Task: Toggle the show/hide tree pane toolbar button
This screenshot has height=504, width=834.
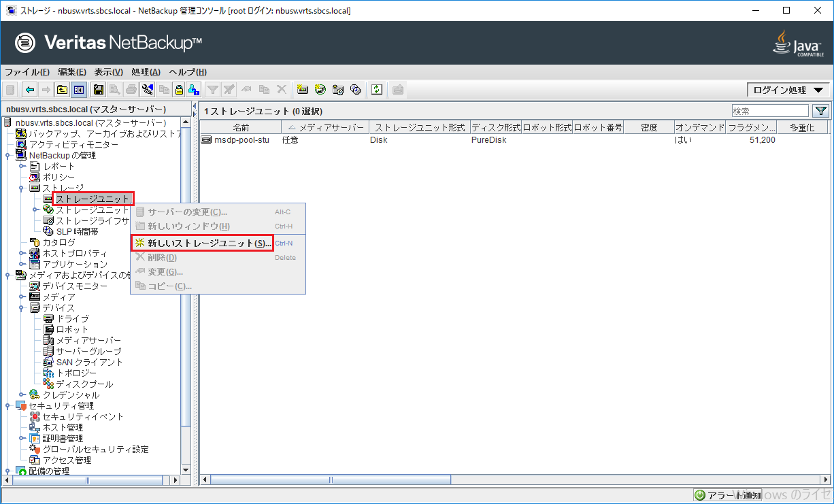Action: [79, 90]
